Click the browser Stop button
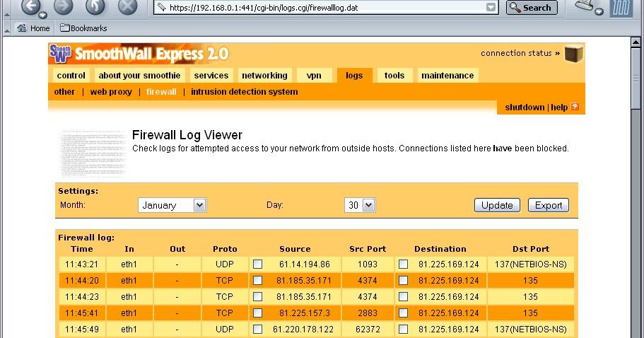 point(127,6)
